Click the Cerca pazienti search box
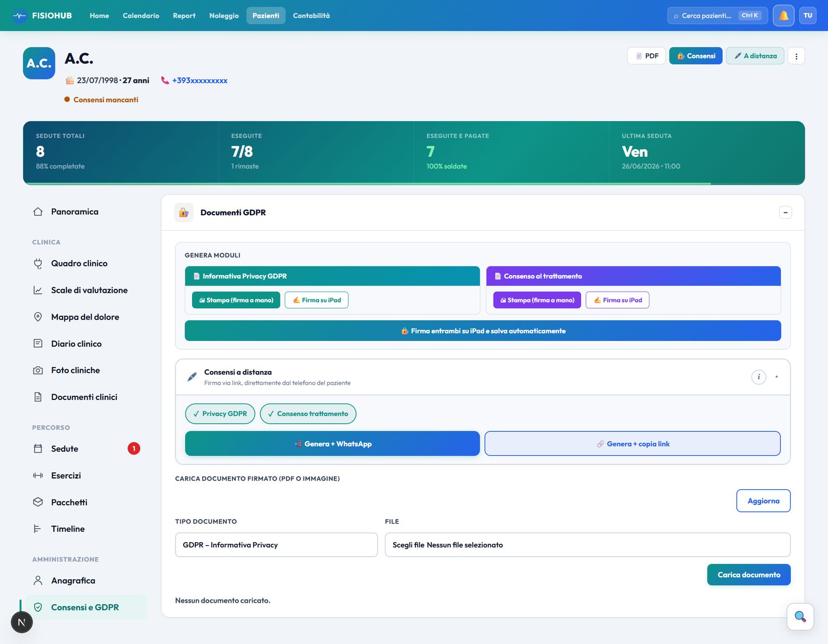 pos(717,16)
